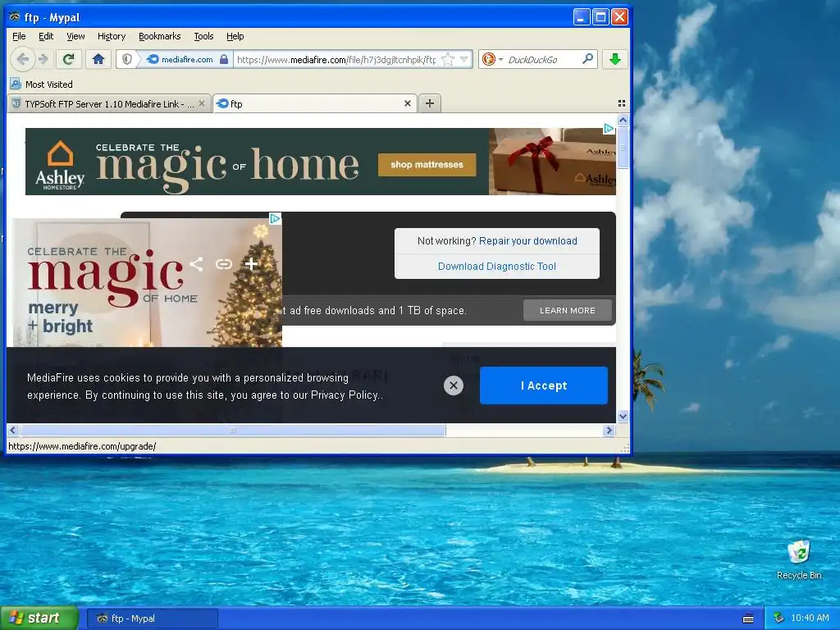Open the File menu

click(x=19, y=36)
